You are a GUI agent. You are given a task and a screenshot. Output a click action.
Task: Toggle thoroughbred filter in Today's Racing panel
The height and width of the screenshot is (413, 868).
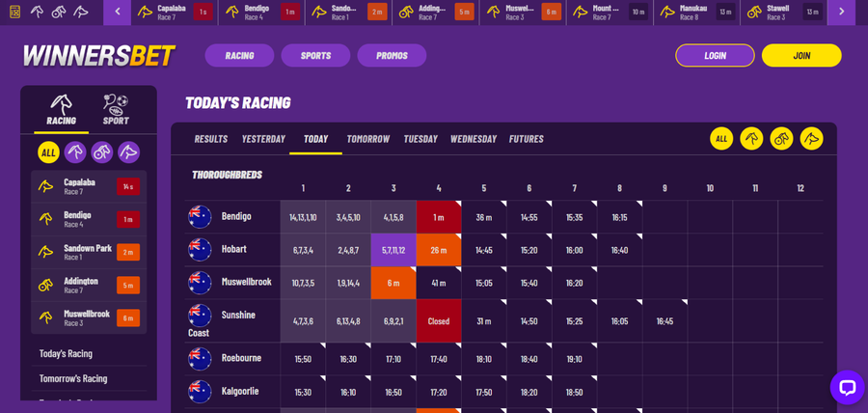coord(751,138)
